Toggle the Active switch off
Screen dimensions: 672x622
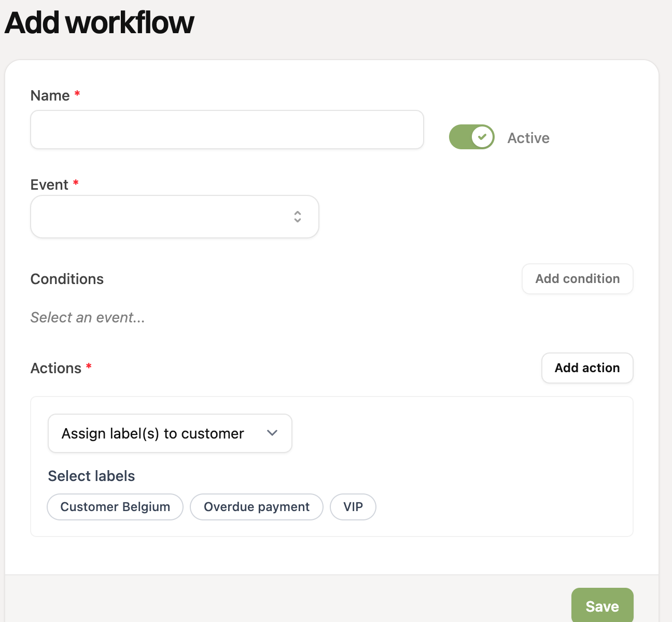[x=472, y=137]
